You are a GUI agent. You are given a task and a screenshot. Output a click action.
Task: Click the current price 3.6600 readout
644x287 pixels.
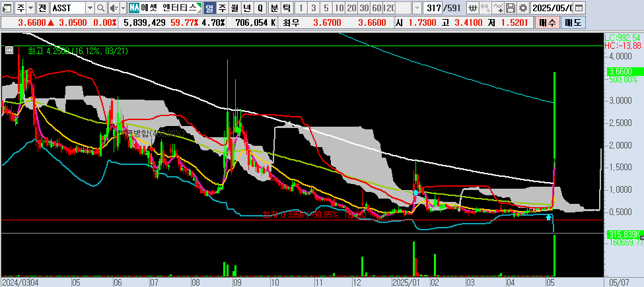coord(32,22)
